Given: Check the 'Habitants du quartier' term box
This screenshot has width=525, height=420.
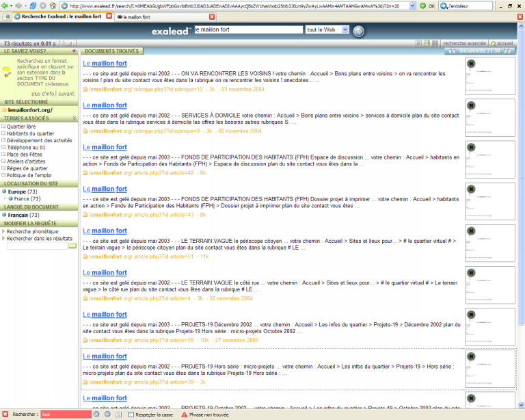Looking at the screenshot, I should [x=3, y=133].
